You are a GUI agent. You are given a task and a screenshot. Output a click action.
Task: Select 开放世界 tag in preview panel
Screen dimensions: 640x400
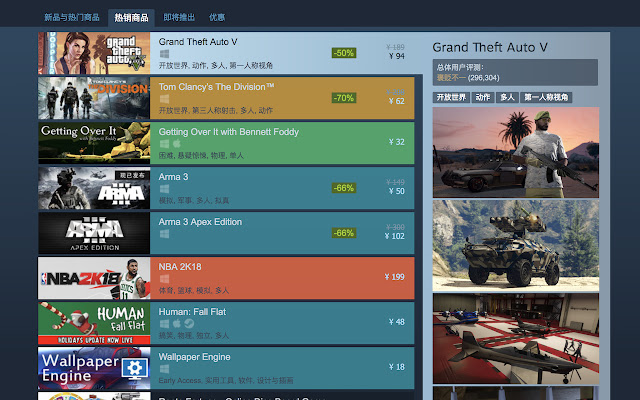[x=451, y=97]
